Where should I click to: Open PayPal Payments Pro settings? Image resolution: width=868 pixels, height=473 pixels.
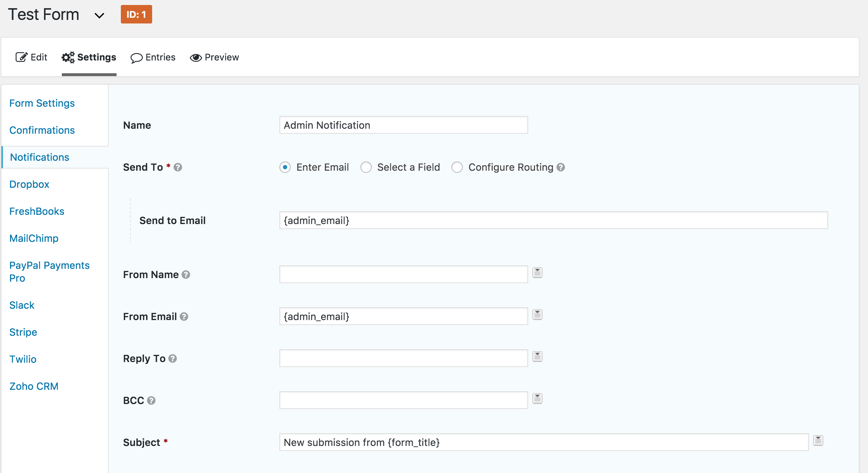click(49, 272)
